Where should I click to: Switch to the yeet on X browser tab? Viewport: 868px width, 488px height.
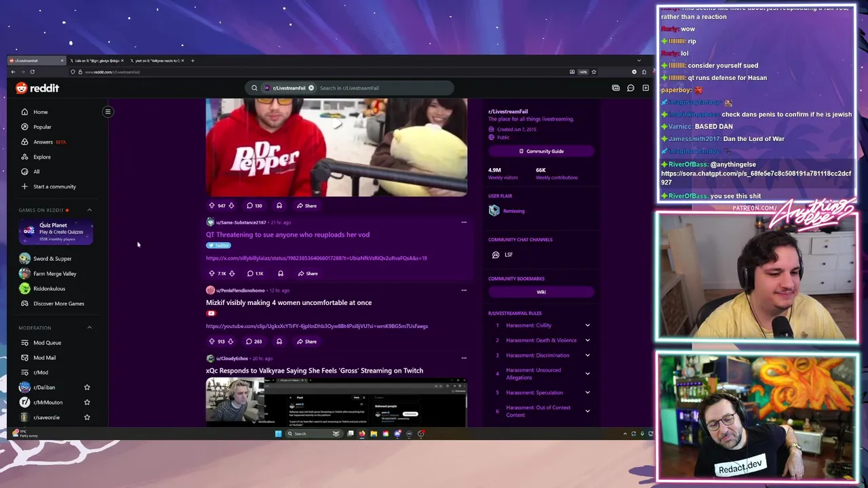tap(157, 60)
